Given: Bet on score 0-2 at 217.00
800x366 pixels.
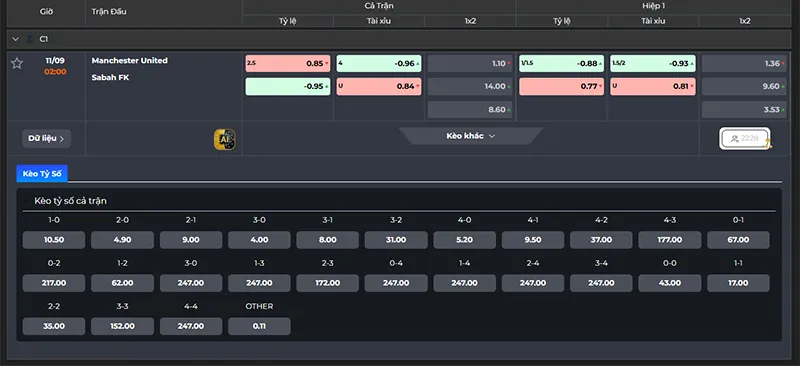Looking at the screenshot, I should click(54, 283).
